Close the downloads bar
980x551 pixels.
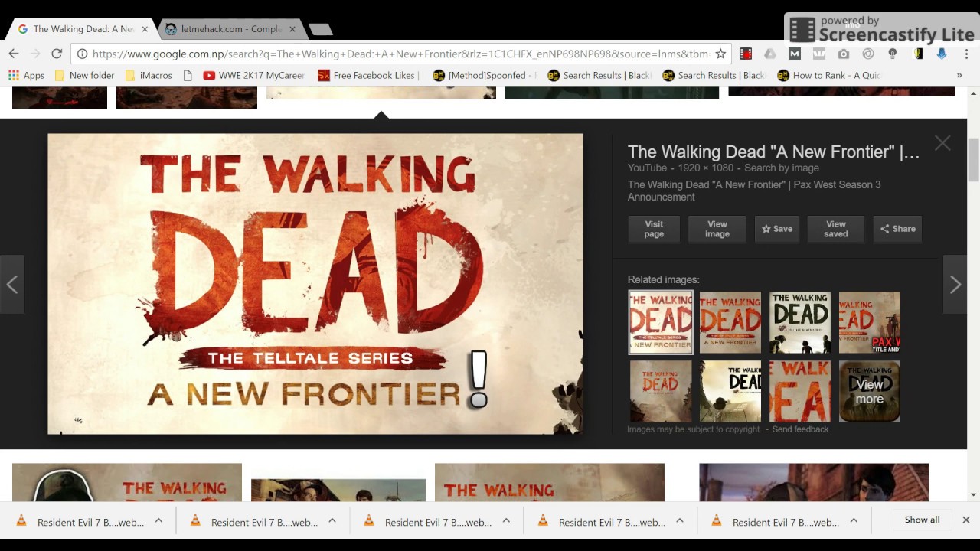[x=966, y=520]
